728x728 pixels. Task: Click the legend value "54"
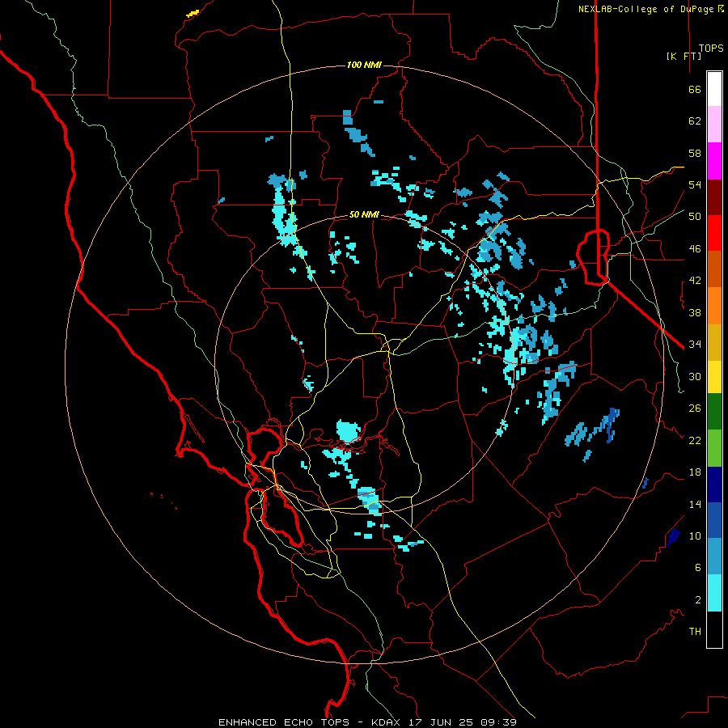pos(695,184)
